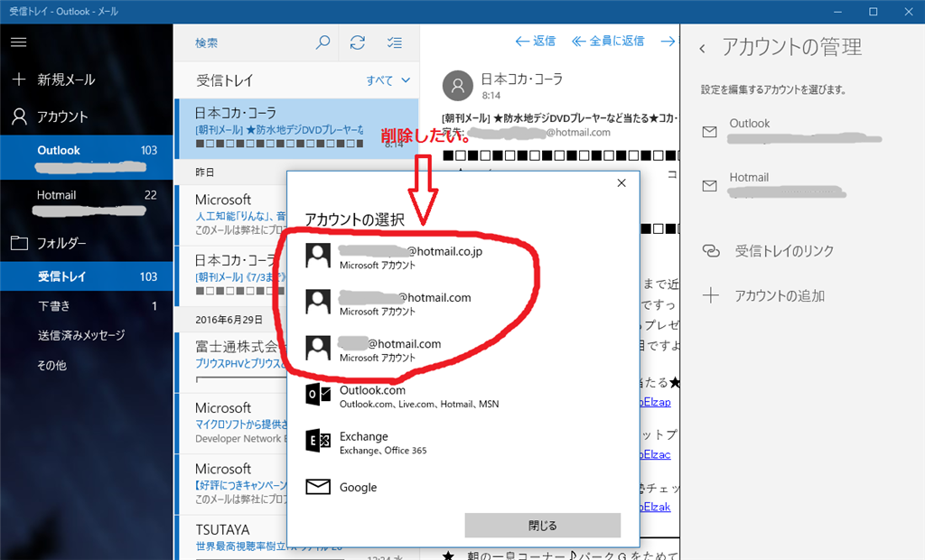Click the 2016年6月29日 date group header
The width and height of the screenshot is (925, 560).
click(229, 320)
